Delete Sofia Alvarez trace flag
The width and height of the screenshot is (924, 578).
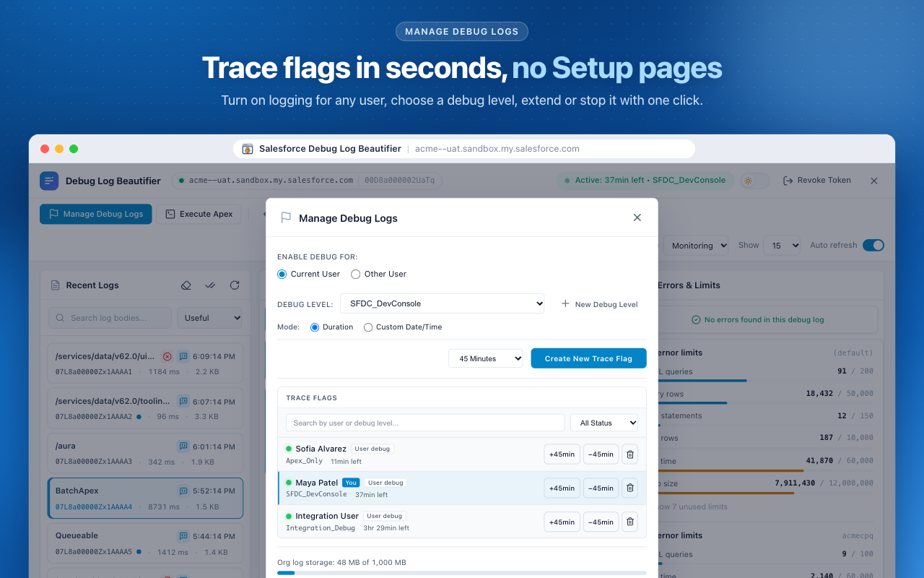[x=630, y=454]
